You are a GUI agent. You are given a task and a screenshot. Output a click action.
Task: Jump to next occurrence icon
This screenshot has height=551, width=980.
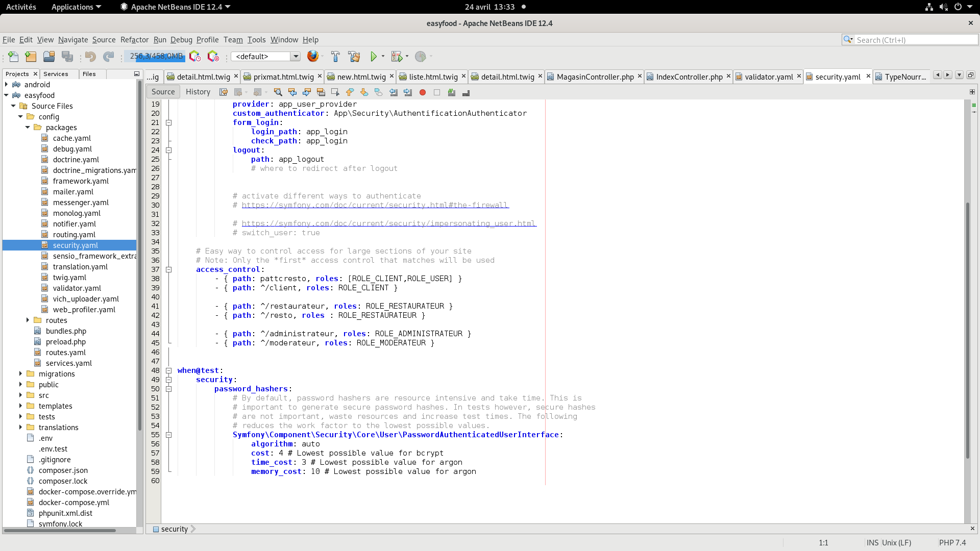pos(307,92)
